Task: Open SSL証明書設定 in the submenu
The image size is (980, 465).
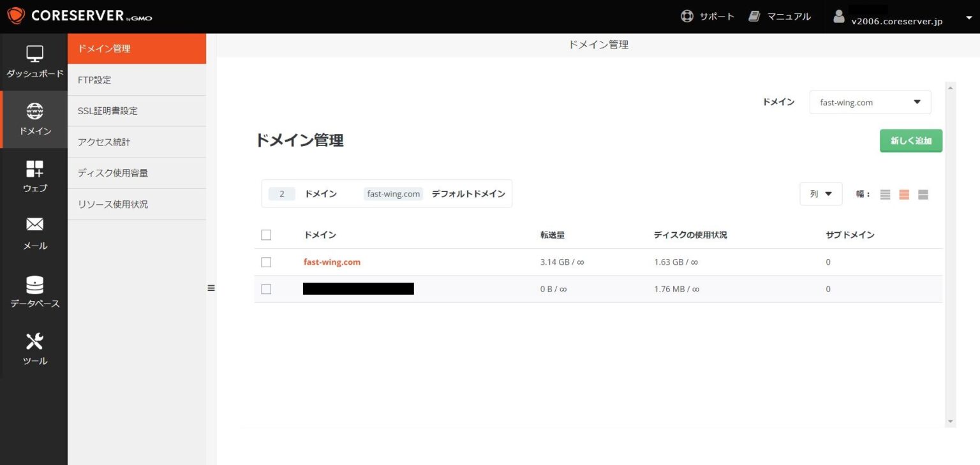Action: tap(107, 111)
